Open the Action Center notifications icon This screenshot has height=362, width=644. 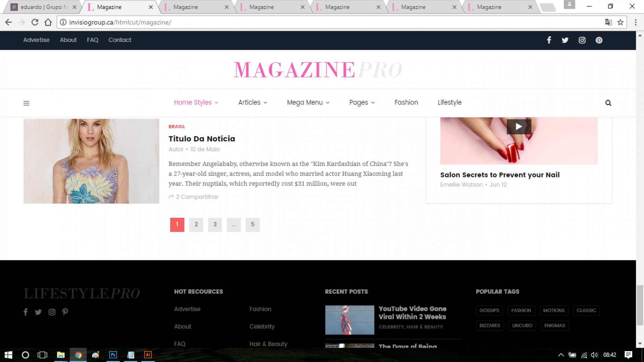pyautogui.click(x=628, y=355)
